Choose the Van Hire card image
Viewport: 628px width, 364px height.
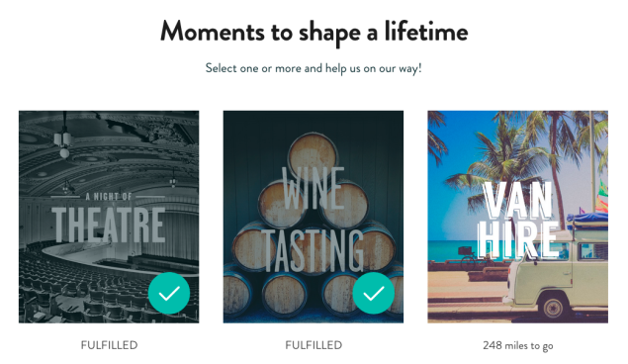click(x=518, y=217)
